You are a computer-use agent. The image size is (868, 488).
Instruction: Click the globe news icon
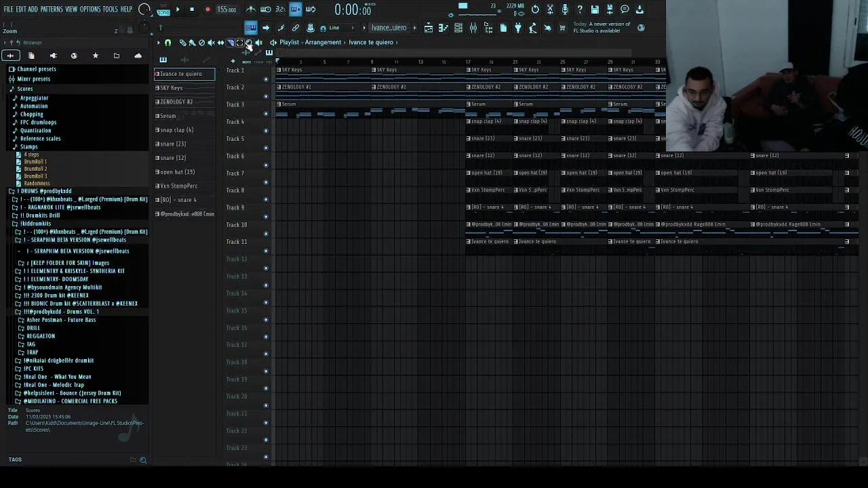[x=641, y=28]
